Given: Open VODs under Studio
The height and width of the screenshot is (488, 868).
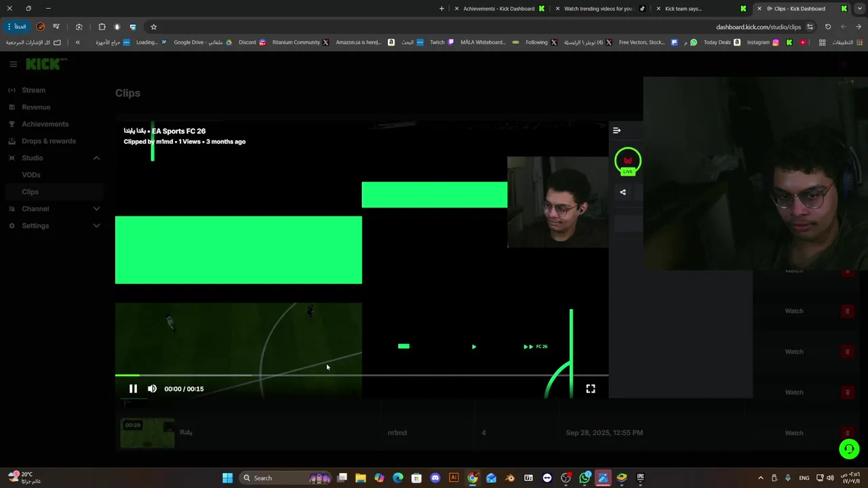Looking at the screenshot, I should tap(31, 175).
